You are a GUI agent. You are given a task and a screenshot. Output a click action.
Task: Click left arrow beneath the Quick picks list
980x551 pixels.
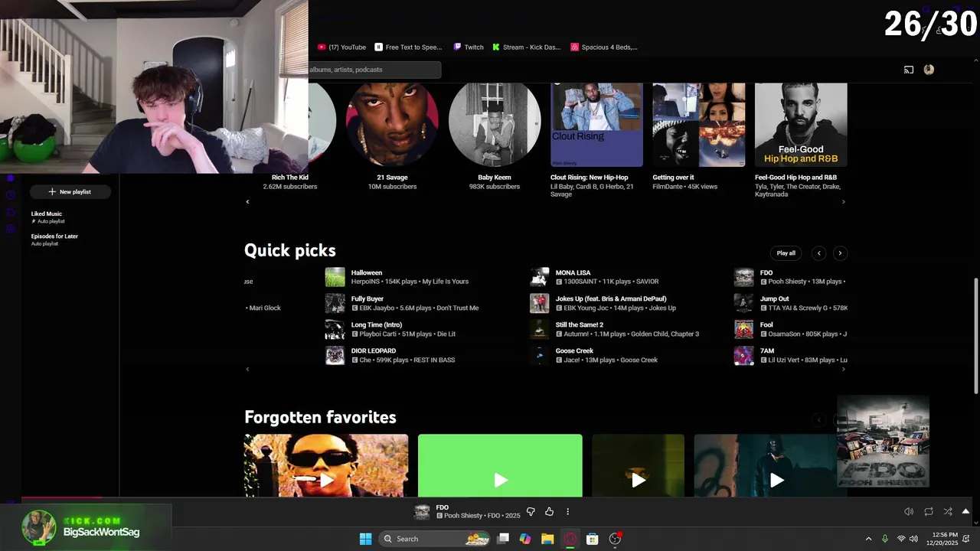pyautogui.click(x=247, y=369)
